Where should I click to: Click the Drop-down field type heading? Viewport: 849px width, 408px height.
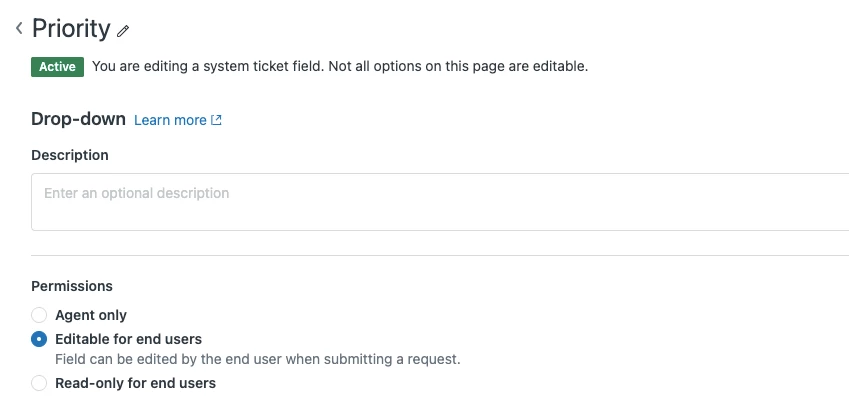(79, 119)
